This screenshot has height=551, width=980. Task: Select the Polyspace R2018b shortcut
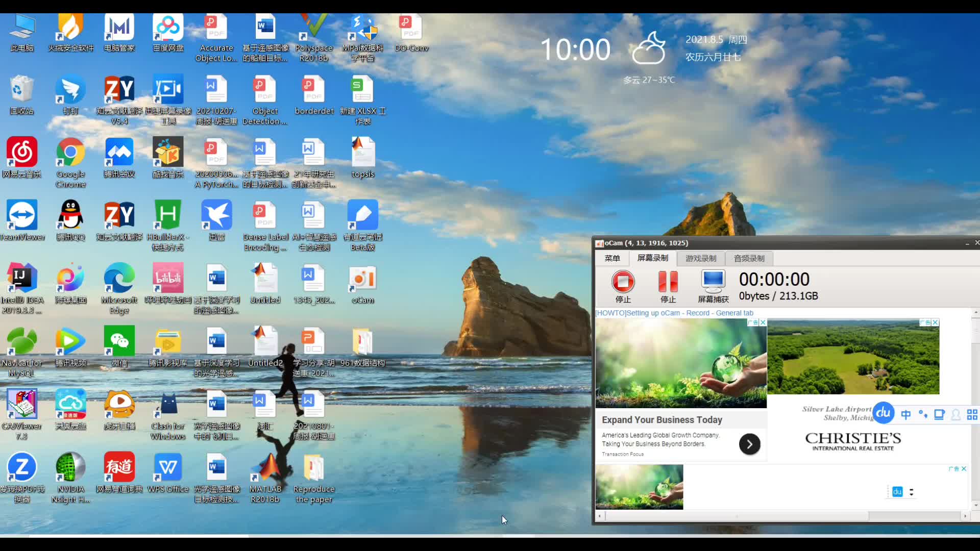coord(314,38)
